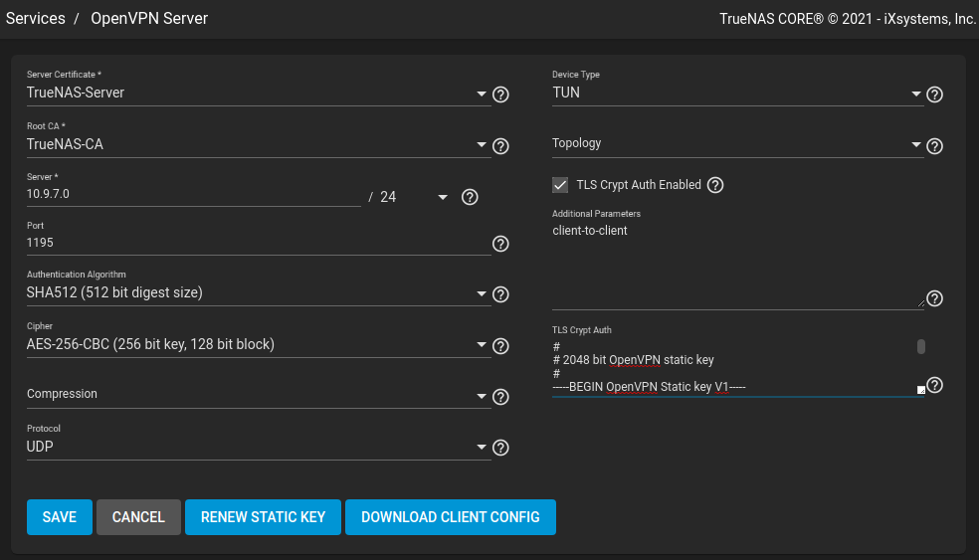Open help for TLS Crypt Auth Enabled
Screen dimensions: 979x560
click(x=715, y=185)
